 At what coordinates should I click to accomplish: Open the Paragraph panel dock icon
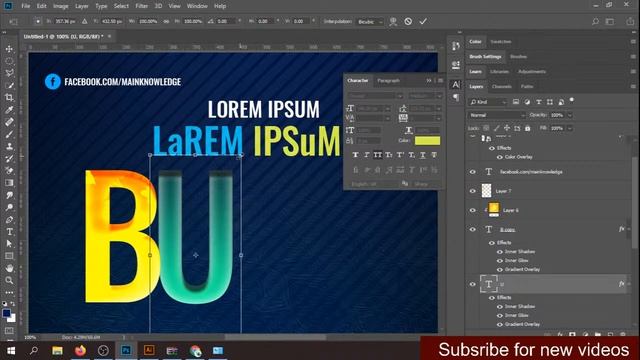coord(456,97)
